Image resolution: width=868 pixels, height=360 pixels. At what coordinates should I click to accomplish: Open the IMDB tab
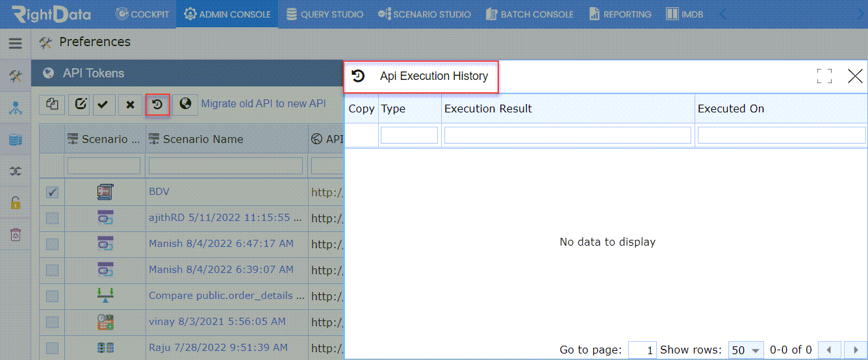(685, 14)
